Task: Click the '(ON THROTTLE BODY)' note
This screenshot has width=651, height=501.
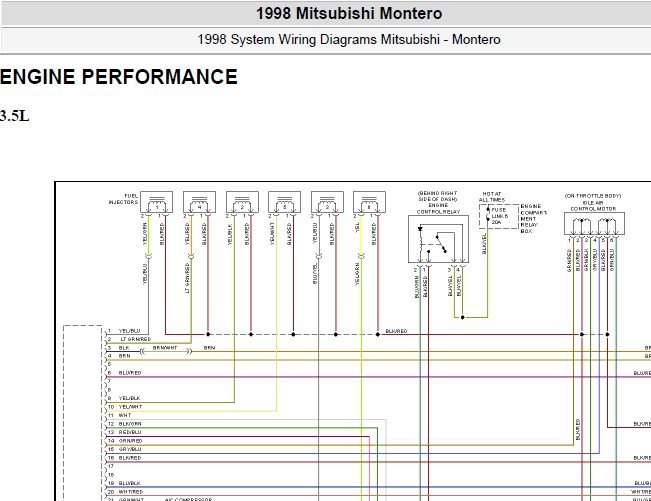Action: coord(593,196)
